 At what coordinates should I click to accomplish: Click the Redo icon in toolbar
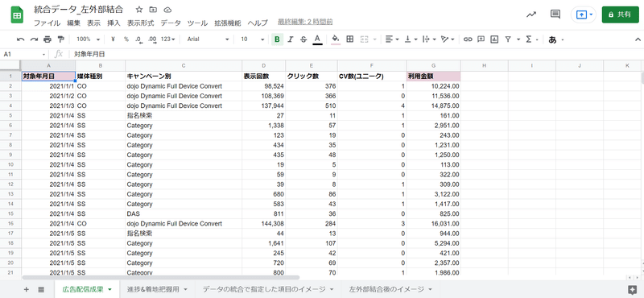coord(34,39)
